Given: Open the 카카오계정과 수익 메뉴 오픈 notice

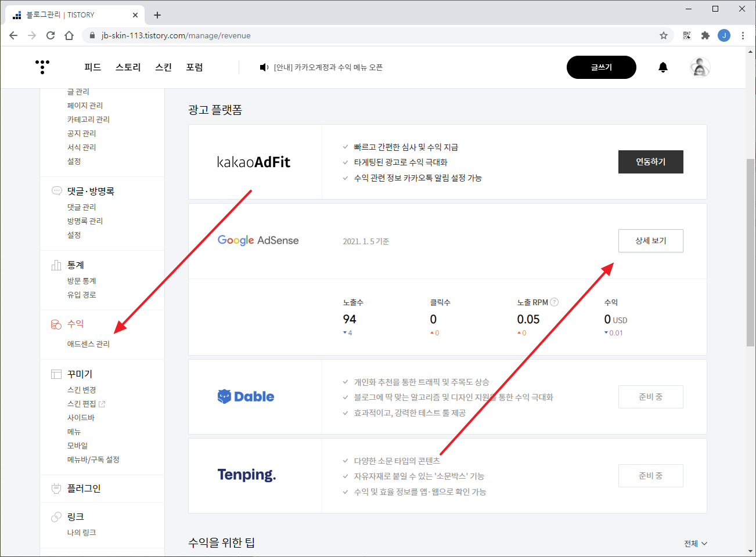Looking at the screenshot, I should [328, 67].
